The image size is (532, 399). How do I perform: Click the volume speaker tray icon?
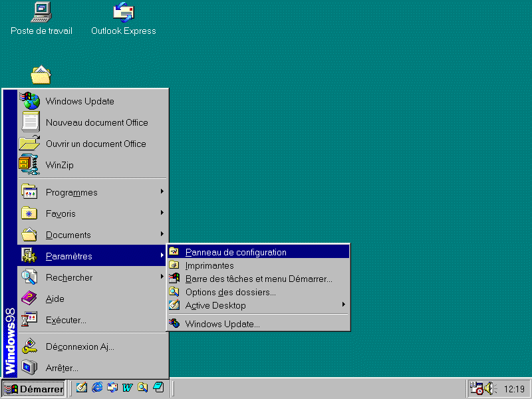(x=490, y=388)
